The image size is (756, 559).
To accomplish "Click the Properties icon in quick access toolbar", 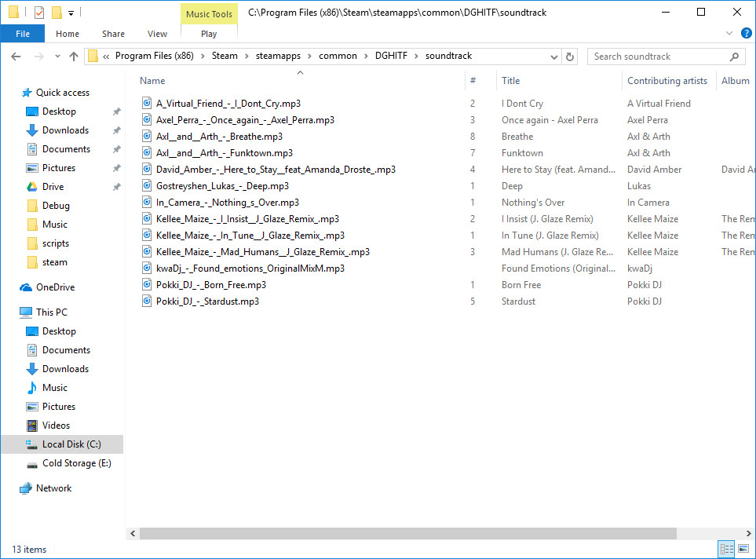I will click(39, 12).
